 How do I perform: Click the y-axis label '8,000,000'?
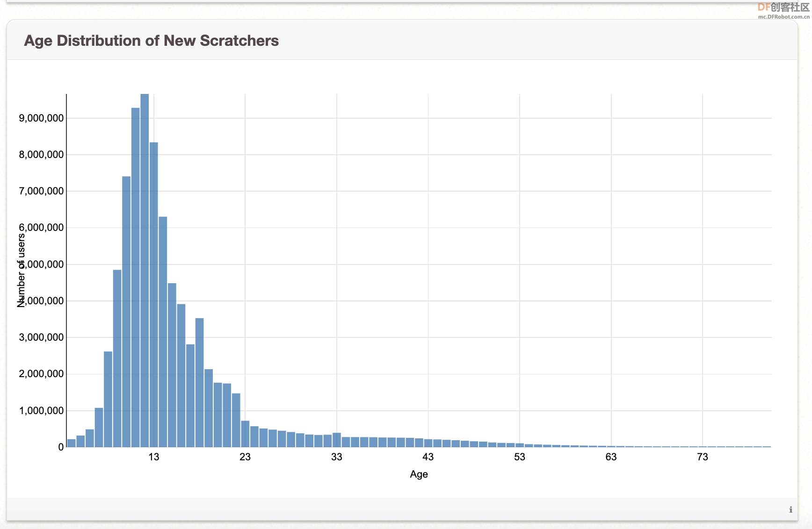click(x=41, y=155)
